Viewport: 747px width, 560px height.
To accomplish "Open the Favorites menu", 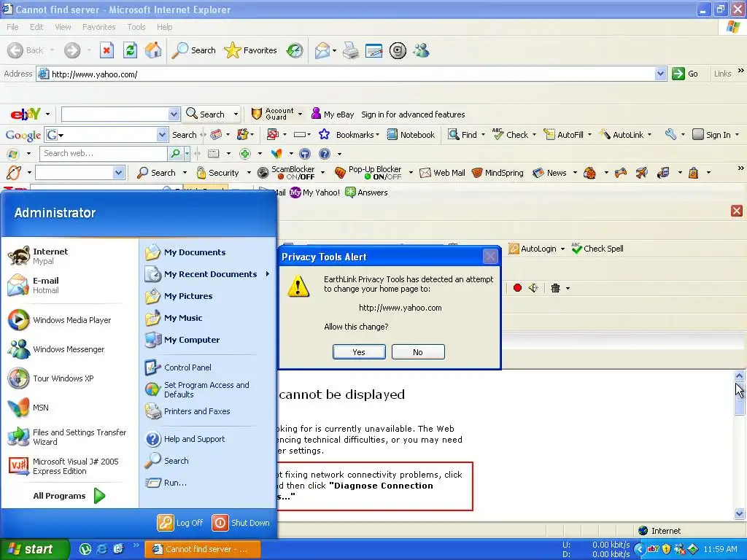I will point(98,27).
